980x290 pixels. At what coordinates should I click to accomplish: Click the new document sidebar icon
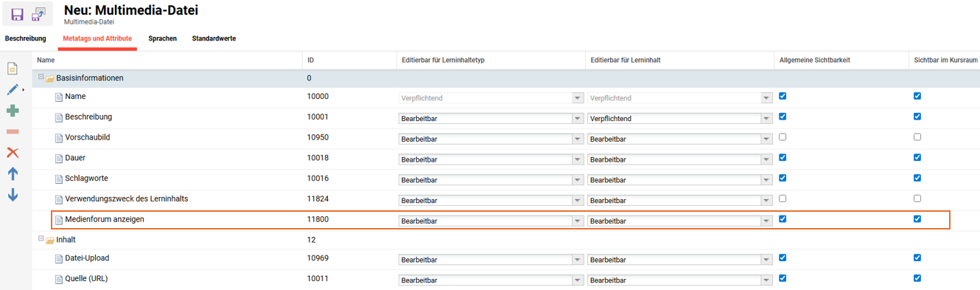click(x=13, y=69)
